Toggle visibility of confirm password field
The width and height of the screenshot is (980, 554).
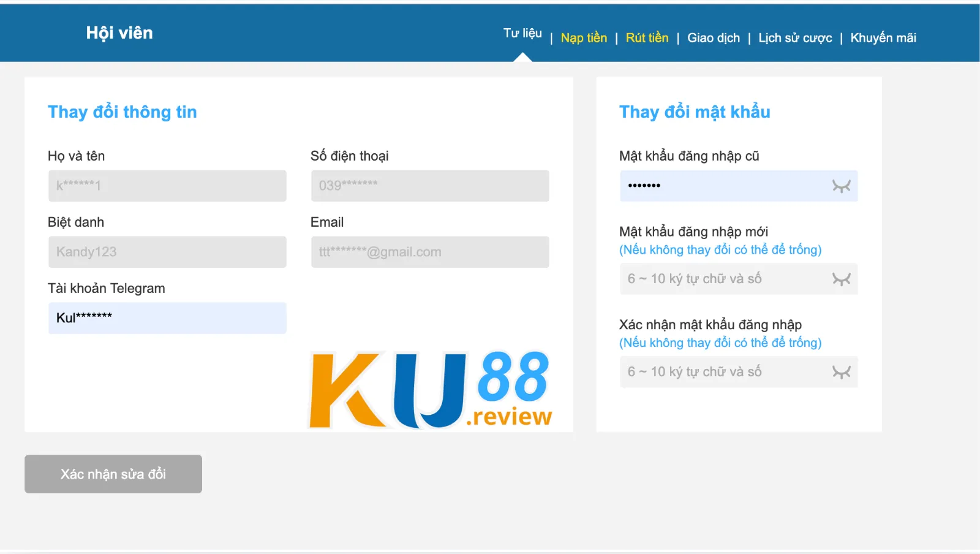[842, 372]
